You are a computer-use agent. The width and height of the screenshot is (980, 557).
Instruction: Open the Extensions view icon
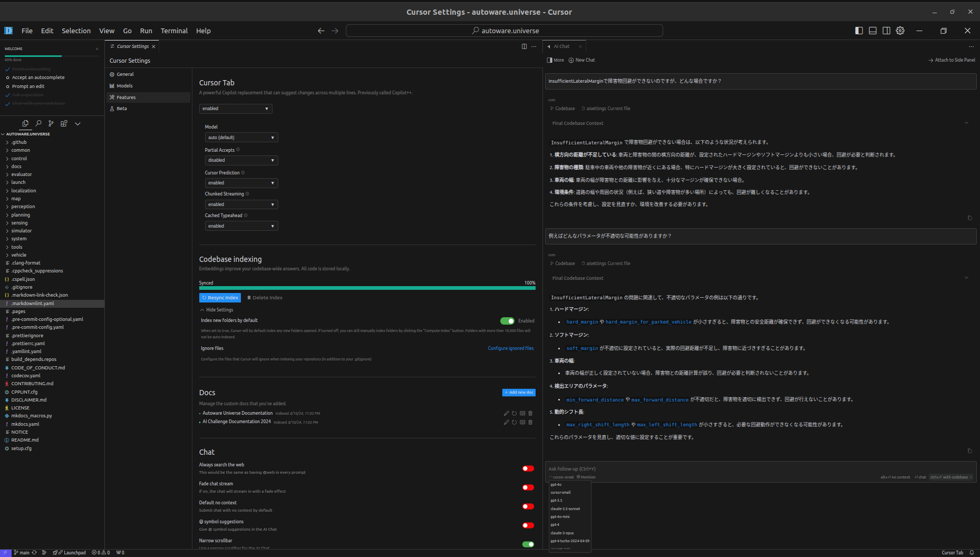click(x=64, y=123)
